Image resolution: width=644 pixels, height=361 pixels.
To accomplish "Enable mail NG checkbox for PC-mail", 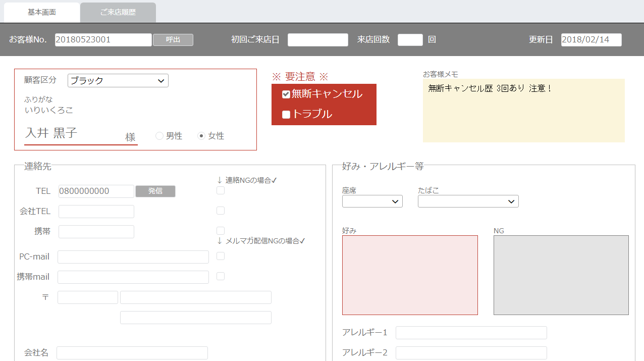I will (x=221, y=256).
